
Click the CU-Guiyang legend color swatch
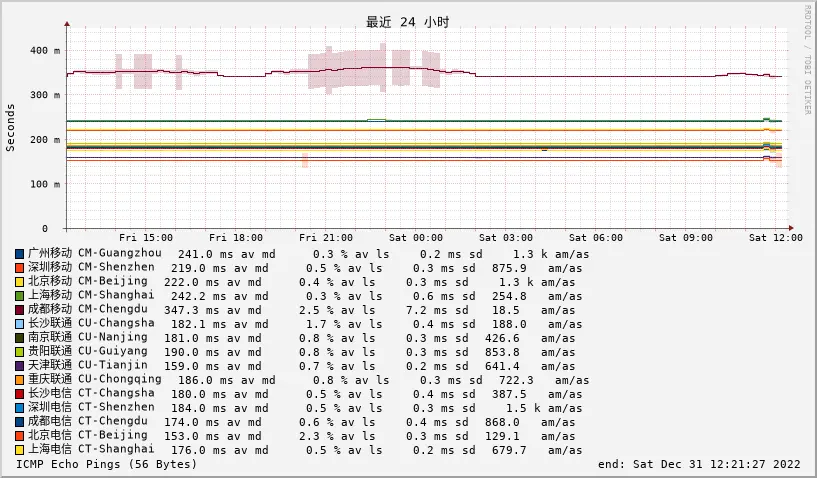click(x=20, y=352)
